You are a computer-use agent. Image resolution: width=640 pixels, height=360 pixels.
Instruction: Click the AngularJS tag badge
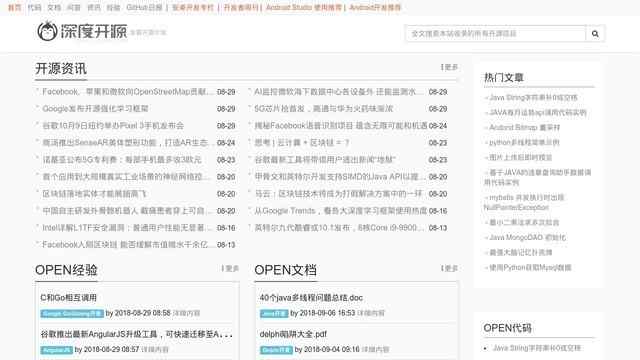(x=57, y=350)
